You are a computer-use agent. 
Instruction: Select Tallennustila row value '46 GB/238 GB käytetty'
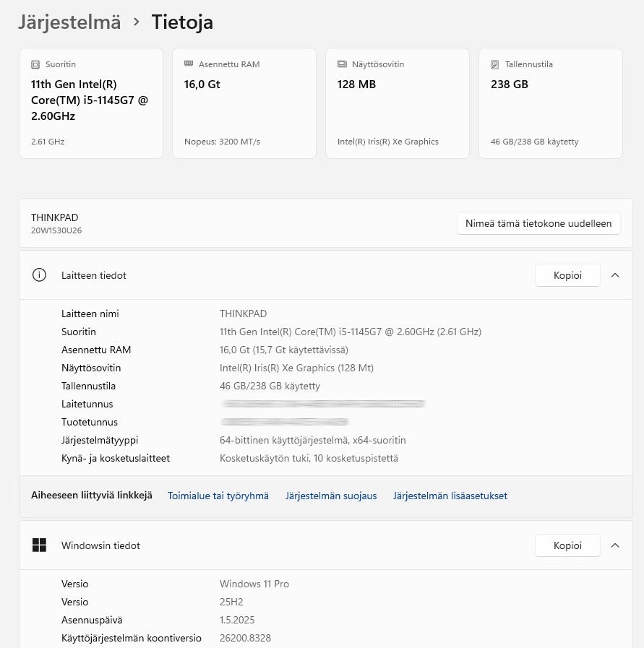click(270, 386)
